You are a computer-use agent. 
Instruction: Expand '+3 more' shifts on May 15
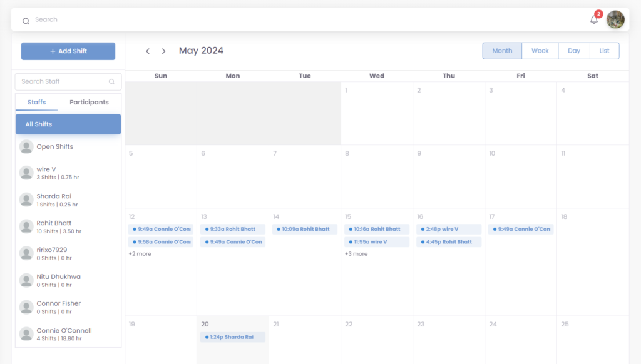click(x=356, y=254)
